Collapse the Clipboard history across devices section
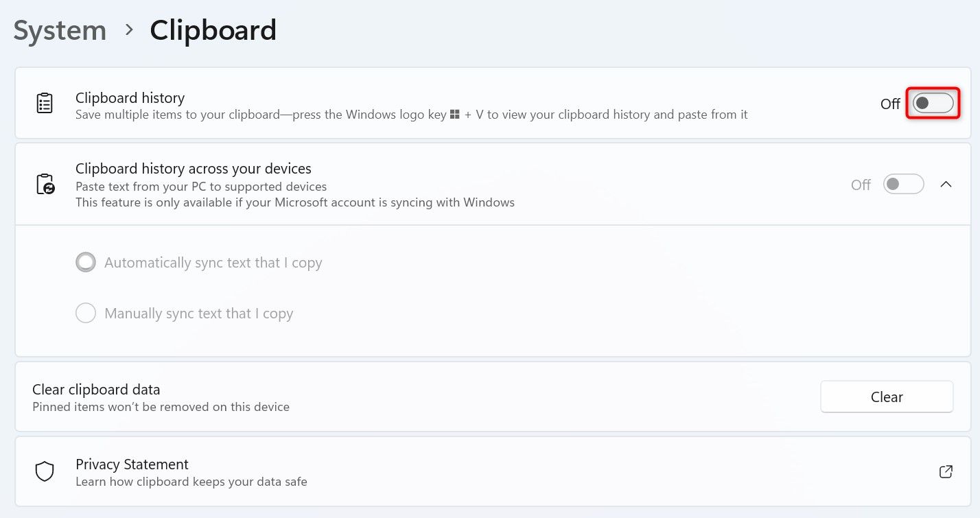 (x=946, y=185)
